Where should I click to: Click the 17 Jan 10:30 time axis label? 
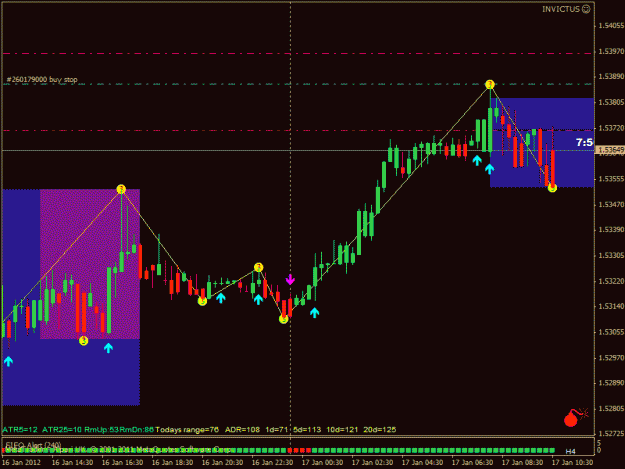(572, 463)
